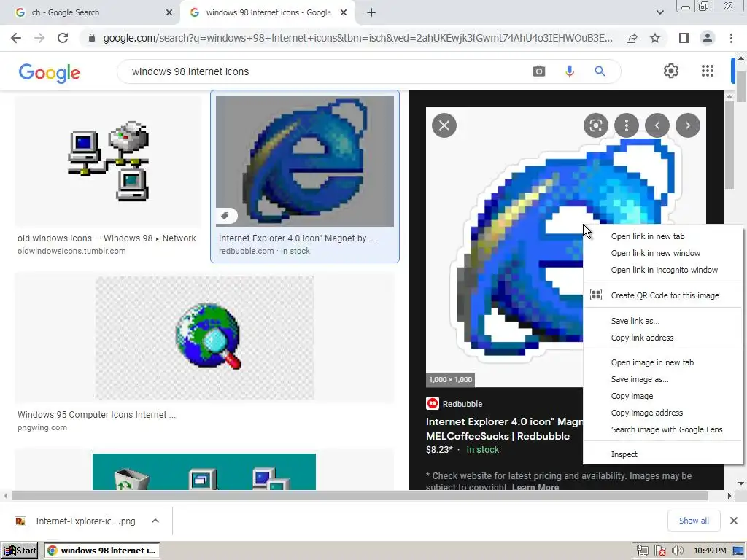Toggle the browser side panel

click(x=684, y=38)
